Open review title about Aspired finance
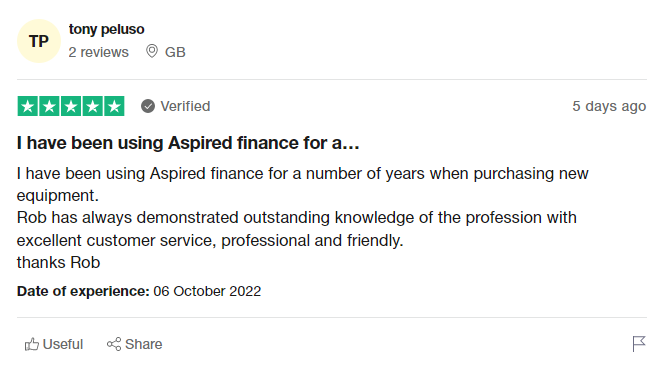 (x=188, y=143)
